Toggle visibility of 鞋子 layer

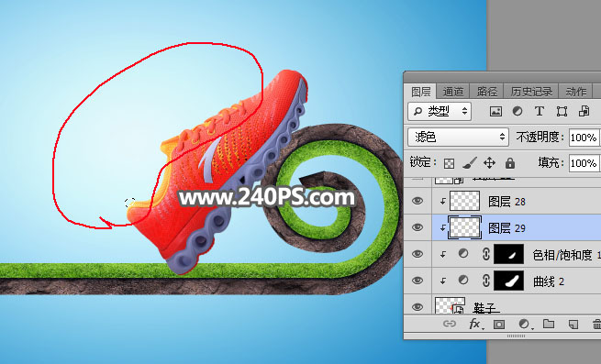tap(417, 307)
